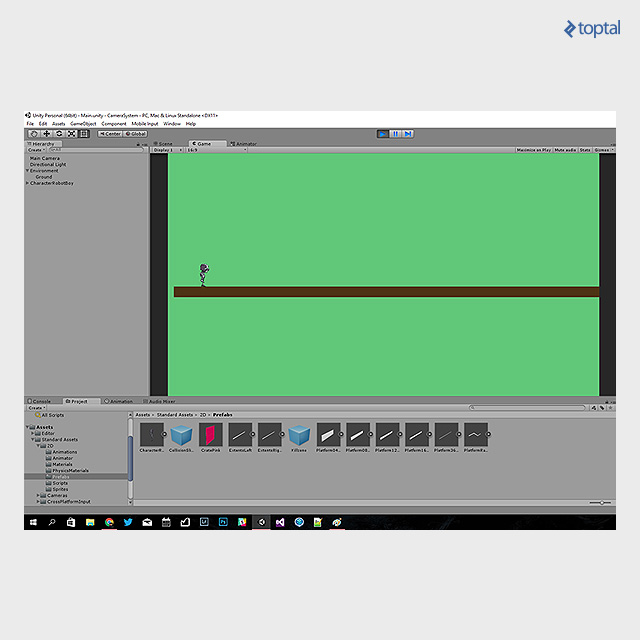The height and width of the screenshot is (640, 640).
Task: Toggle Mute audio in Game view
Action: 565,150
